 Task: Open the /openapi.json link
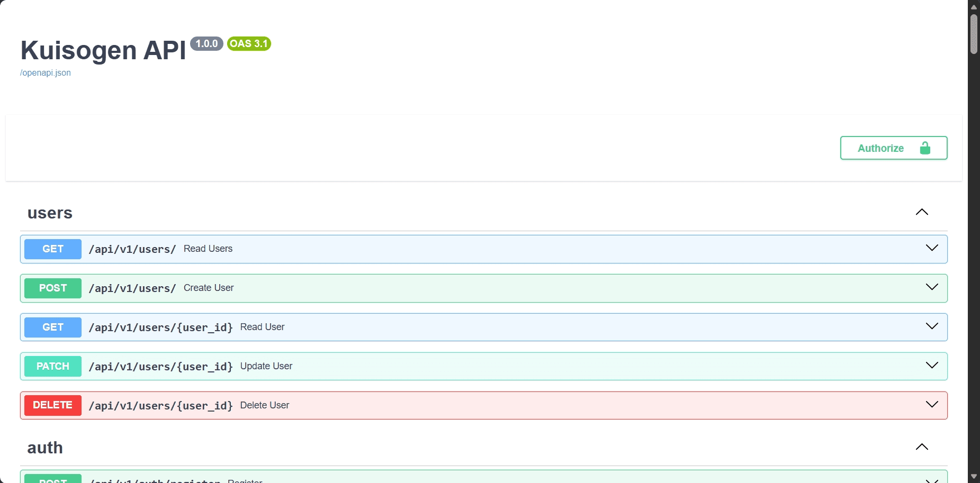46,73
